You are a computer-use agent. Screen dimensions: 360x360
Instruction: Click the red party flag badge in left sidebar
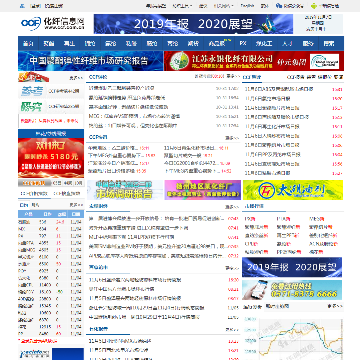(33, 77)
